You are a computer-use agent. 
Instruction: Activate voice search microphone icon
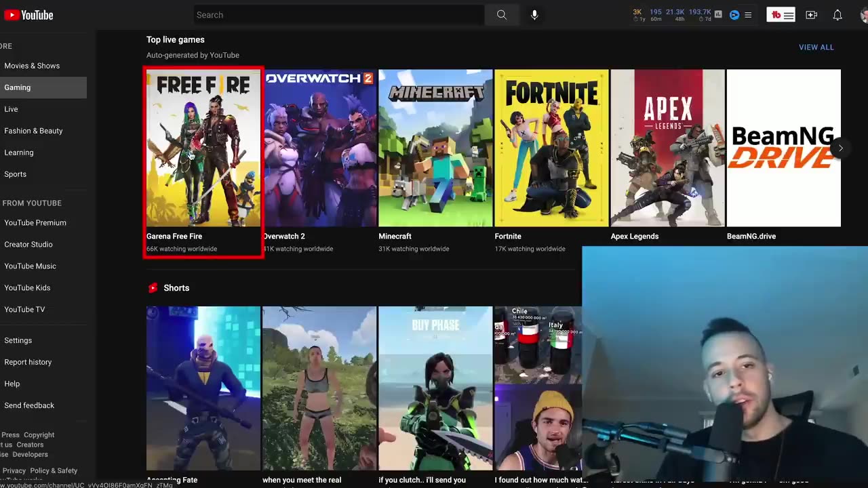534,15
